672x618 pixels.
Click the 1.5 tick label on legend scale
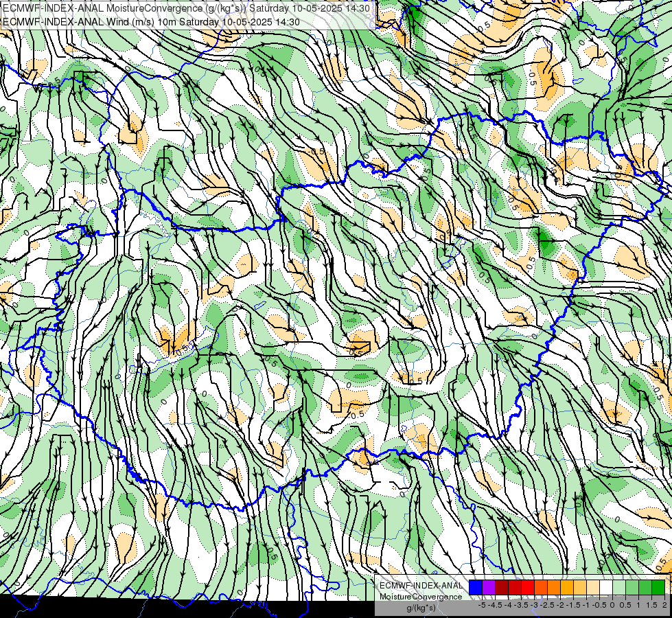click(651, 605)
